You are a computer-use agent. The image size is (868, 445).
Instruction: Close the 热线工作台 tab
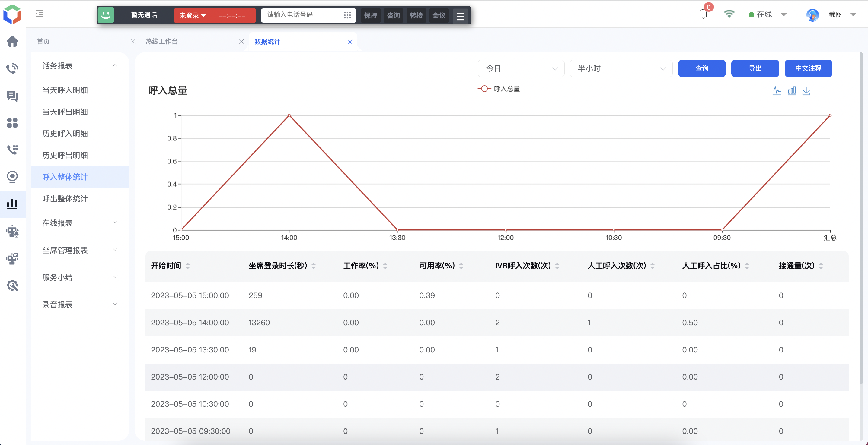coord(241,41)
